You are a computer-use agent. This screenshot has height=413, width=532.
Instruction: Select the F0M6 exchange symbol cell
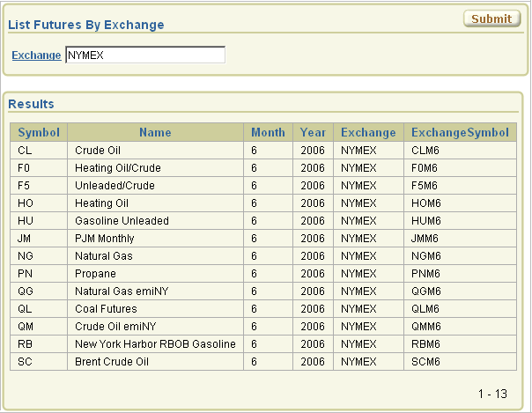pos(460,168)
